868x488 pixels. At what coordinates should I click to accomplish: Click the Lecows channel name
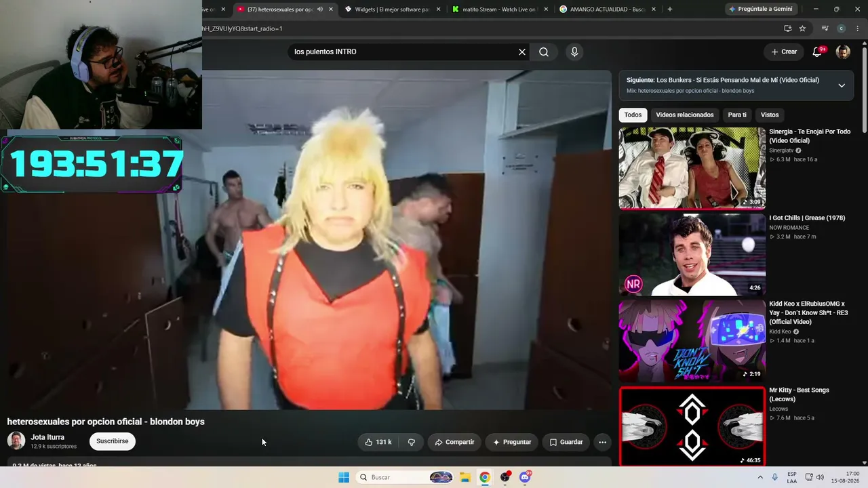point(778,409)
